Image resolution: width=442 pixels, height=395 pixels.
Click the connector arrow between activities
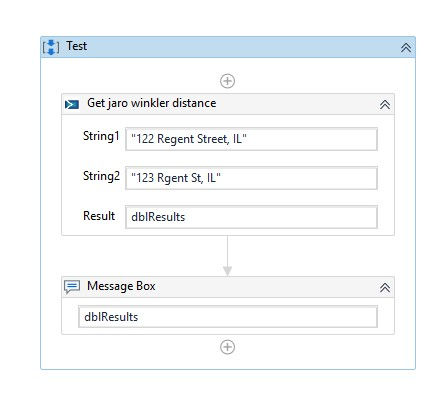point(227,256)
